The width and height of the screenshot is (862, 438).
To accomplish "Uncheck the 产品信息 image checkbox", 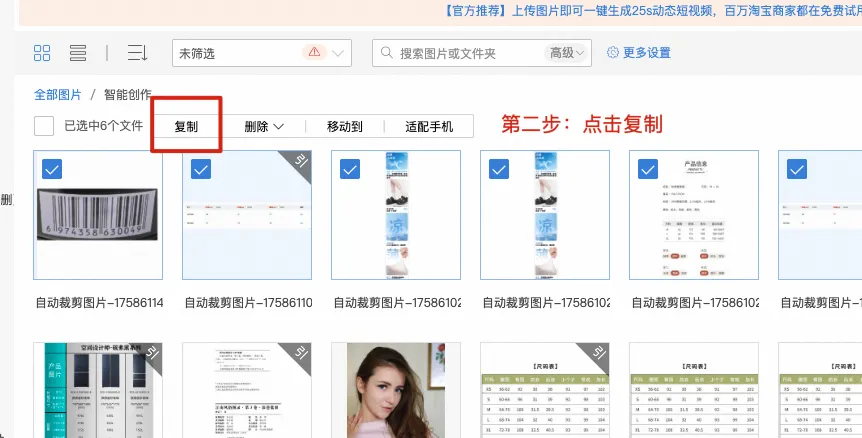I will tap(648, 169).
